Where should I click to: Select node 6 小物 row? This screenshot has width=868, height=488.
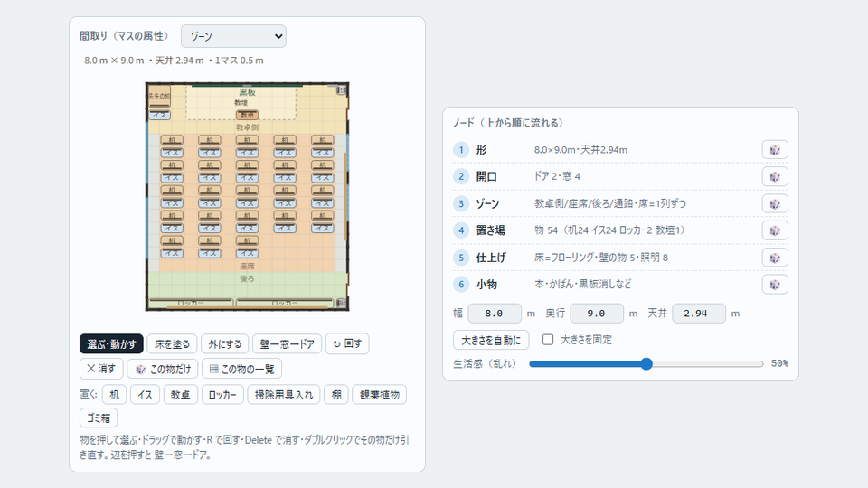pos(620,285)
